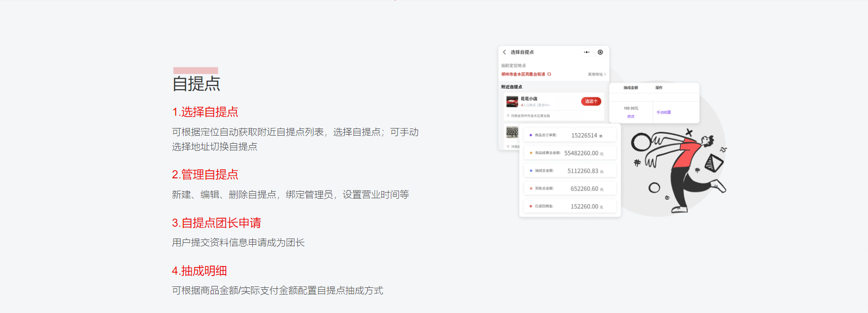Click the 抽成总金额 value 5112260.83
This screenshot has height=313, width=868.
click(x=583, y=171)
